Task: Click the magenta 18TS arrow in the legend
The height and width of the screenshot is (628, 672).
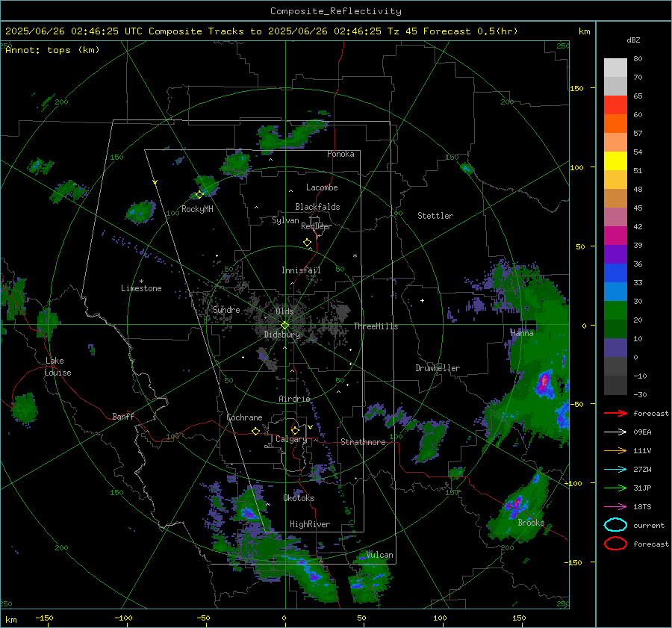Action: pyautogui.click(x=615, y=507)
